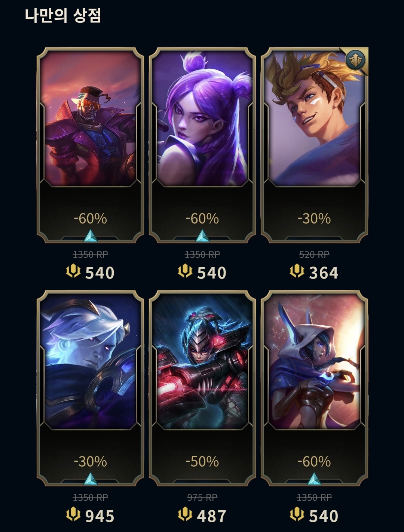Click the 945 discounted price

click(x=100, y=516)
